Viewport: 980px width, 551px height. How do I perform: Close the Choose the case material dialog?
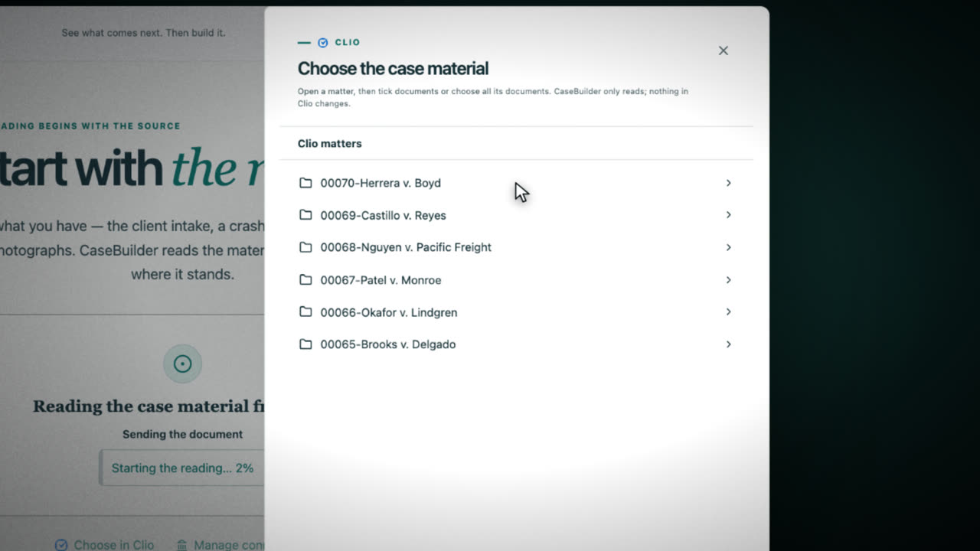click(723, 51)
